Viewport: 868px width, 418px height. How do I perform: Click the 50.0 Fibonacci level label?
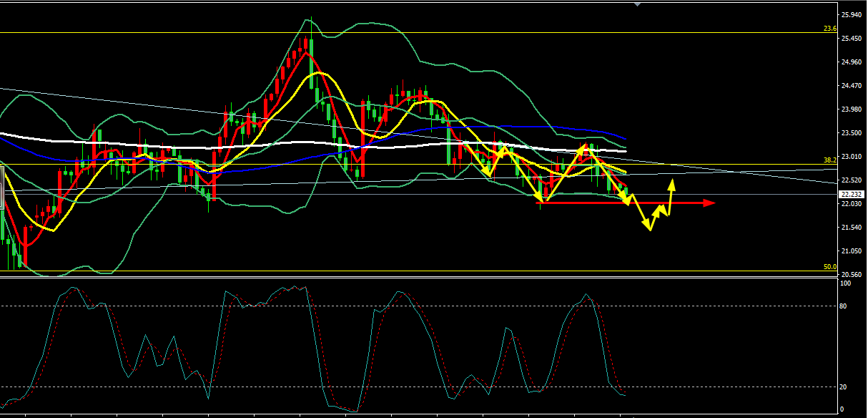tap(829, 267)
